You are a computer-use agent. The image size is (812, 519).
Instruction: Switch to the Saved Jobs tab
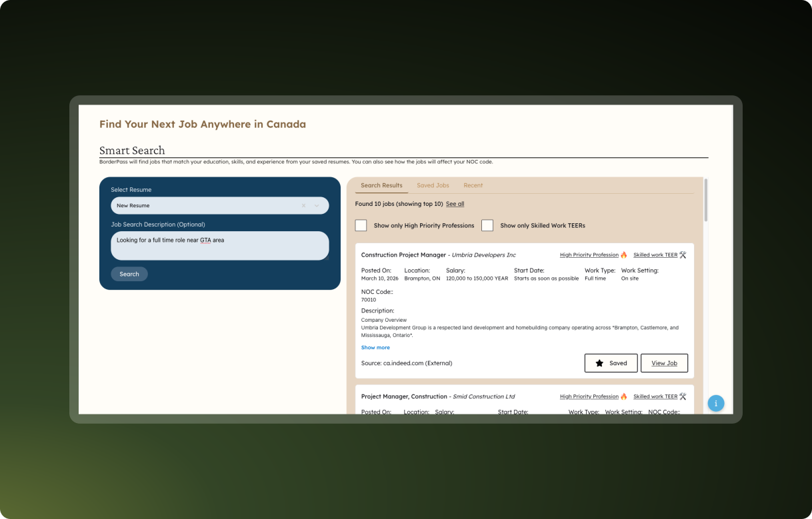pyautogui.click(x=433, y=185)
